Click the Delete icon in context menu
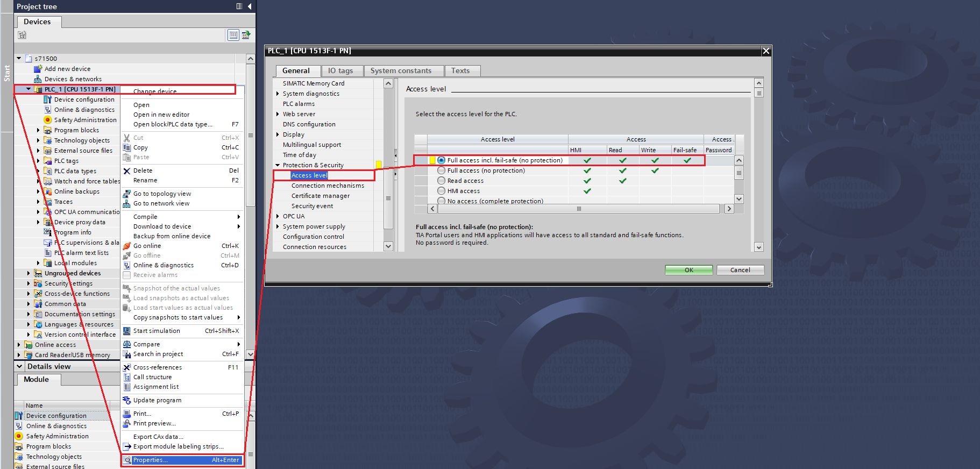This screenshot has height=469, width=980. 127,170
